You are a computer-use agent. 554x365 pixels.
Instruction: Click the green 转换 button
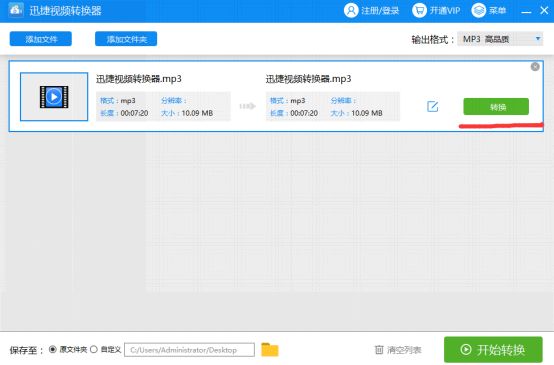tap(496, 106)
